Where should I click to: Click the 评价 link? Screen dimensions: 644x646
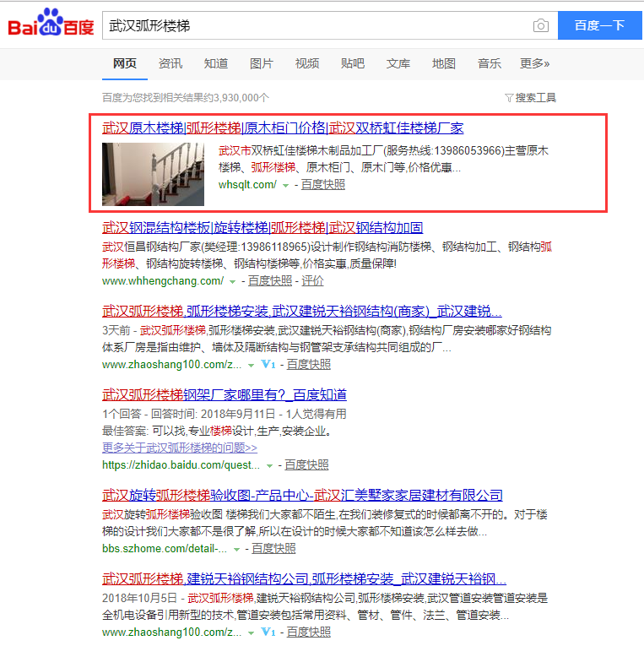[x=312, y=281]
